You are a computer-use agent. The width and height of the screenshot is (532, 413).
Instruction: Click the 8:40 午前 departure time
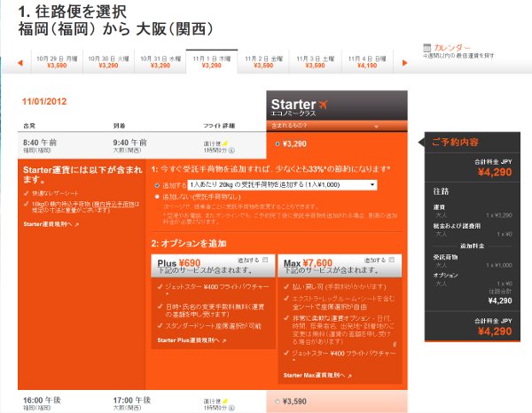click(x=40, y=143)
